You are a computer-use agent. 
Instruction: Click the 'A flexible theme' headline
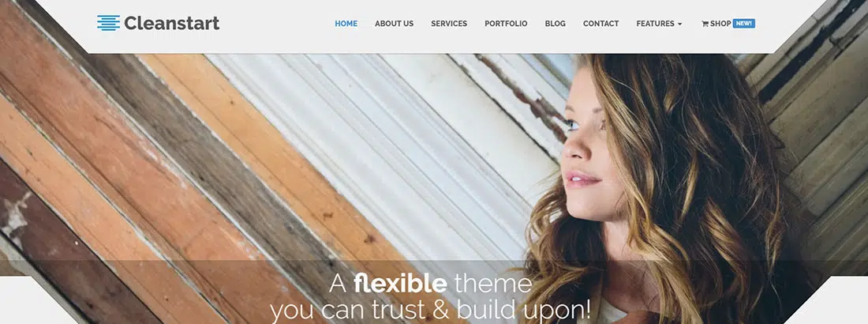click(430, 284)
